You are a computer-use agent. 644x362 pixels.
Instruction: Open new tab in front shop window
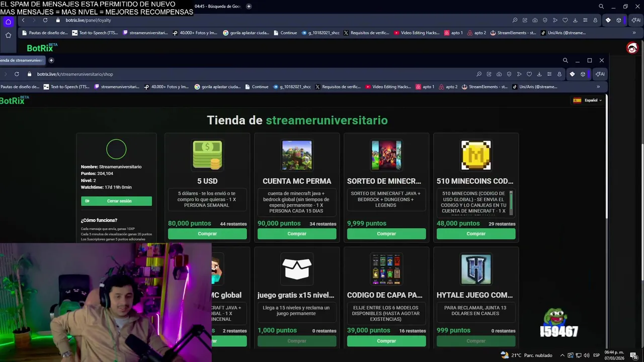coord(51,60)
